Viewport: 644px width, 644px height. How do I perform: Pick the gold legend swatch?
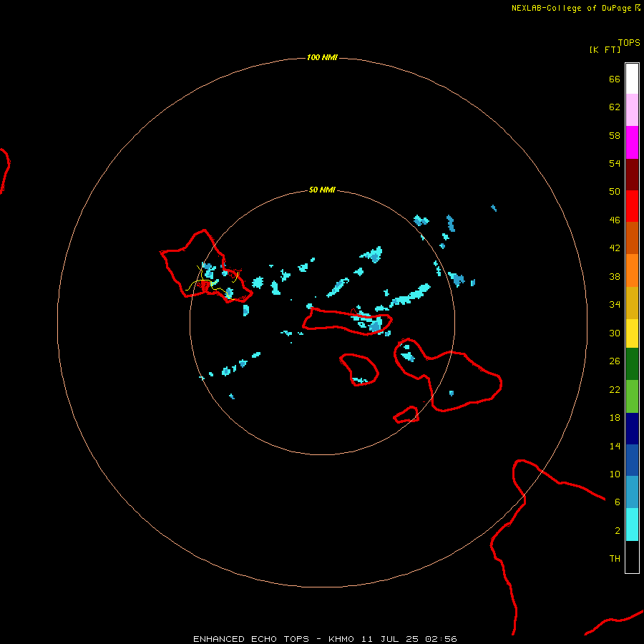(x=632, y=303)
